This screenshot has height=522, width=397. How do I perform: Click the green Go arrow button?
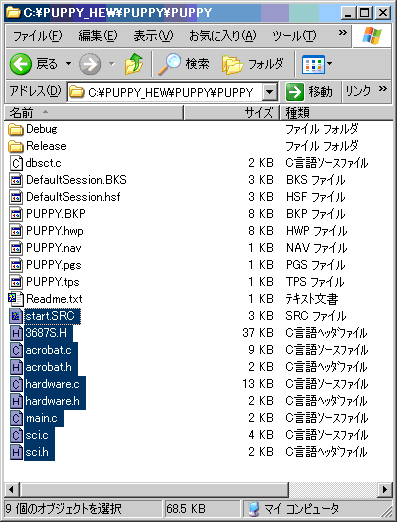(295, 92)
